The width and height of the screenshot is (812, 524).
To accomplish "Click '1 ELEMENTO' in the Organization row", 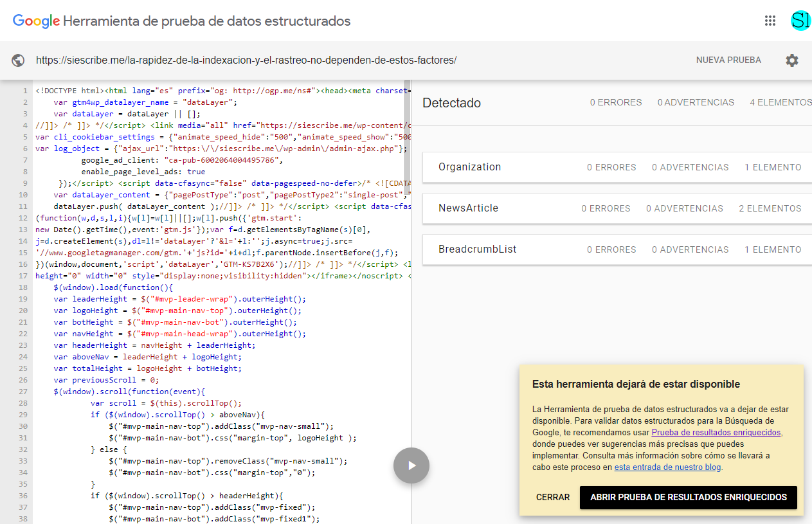I will [x=773, y=167].
